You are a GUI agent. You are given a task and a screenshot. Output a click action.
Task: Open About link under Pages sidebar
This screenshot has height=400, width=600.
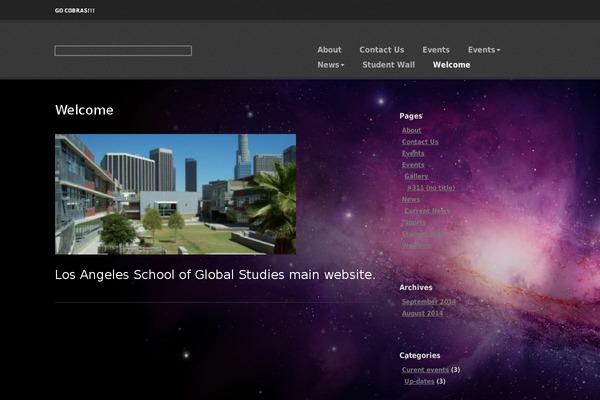click(x=411, y=130)
